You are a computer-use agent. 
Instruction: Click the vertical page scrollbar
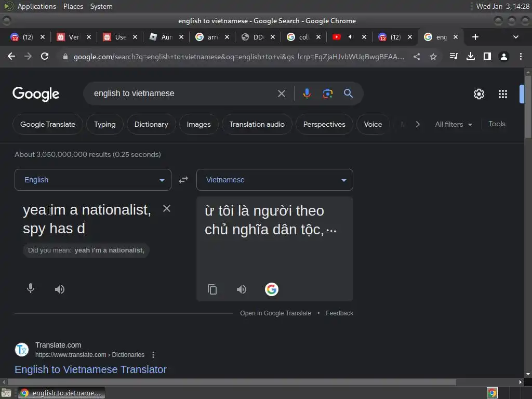pos(528,107)
